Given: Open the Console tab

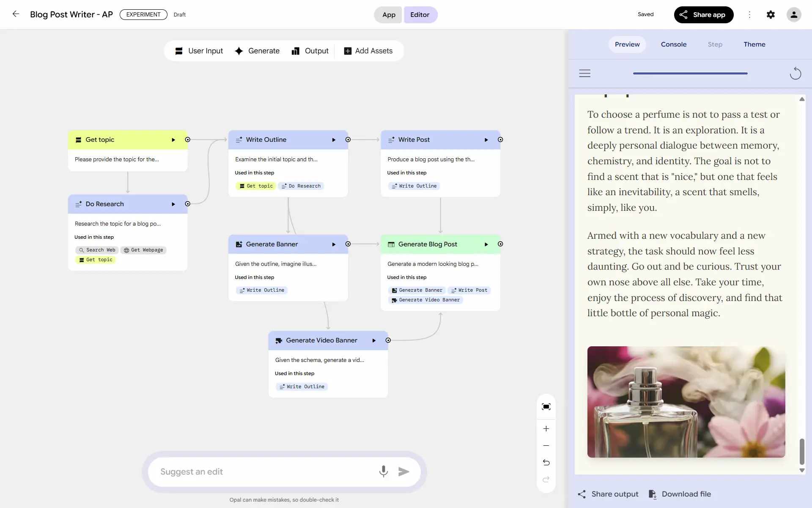Looking at the screenshot, I should 673,44.
